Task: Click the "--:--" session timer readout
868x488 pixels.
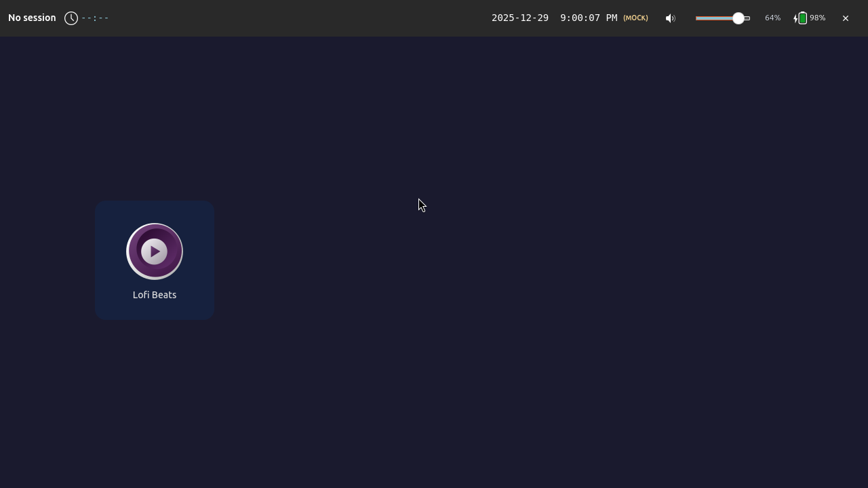Action: click(x=95, y=18)
